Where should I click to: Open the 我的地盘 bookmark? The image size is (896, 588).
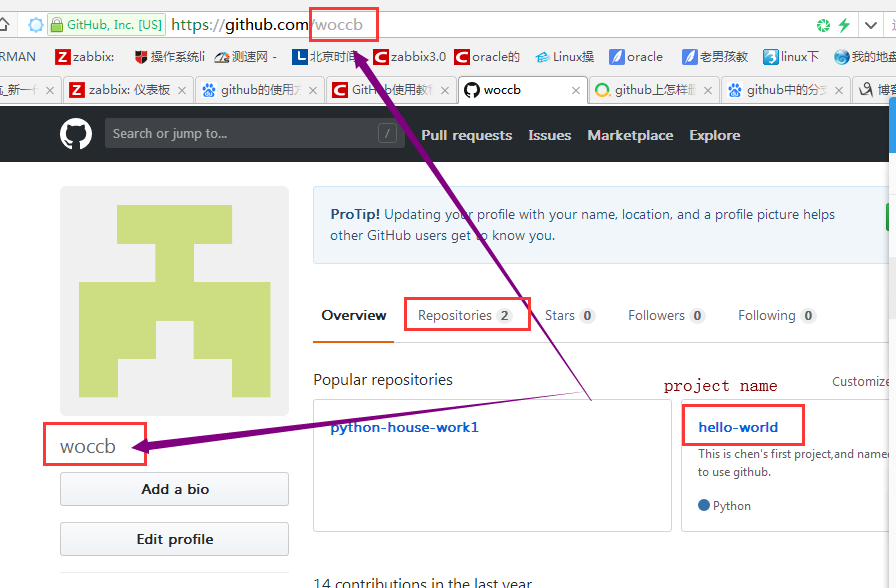coord(865,57)
